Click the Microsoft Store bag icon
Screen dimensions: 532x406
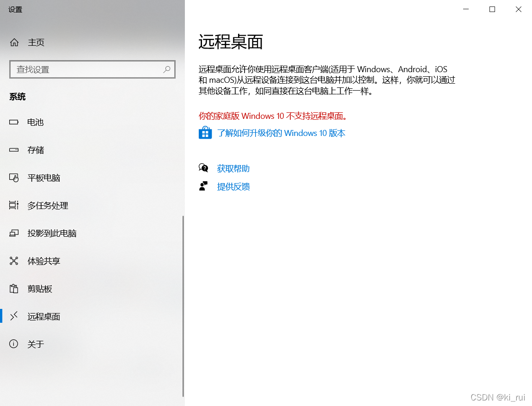(205, 133)
